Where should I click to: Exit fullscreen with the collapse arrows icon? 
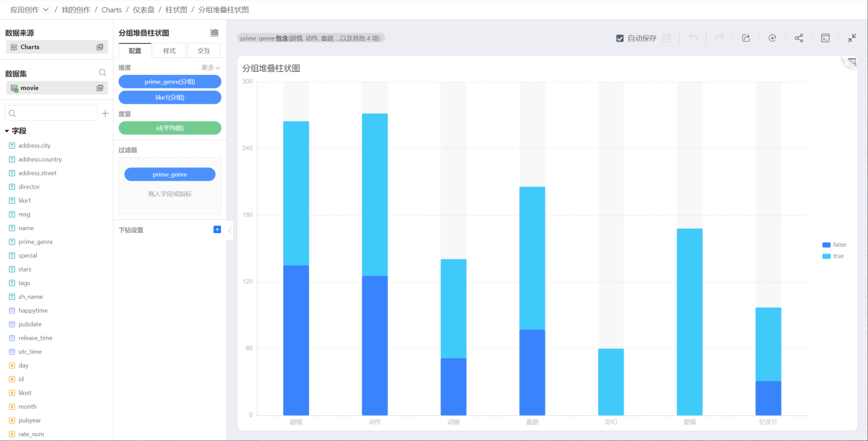852,38
